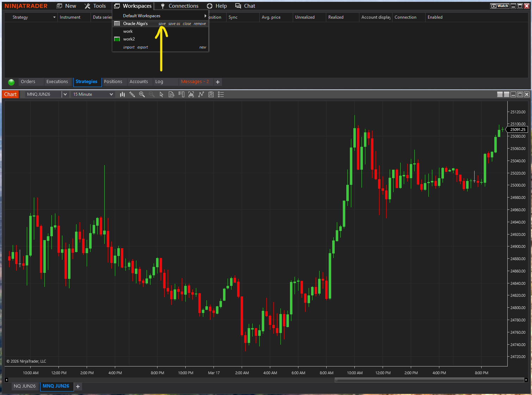Screen dimensions: 532x395
Task: Click the export workspace link
Action: click(143, 48)
